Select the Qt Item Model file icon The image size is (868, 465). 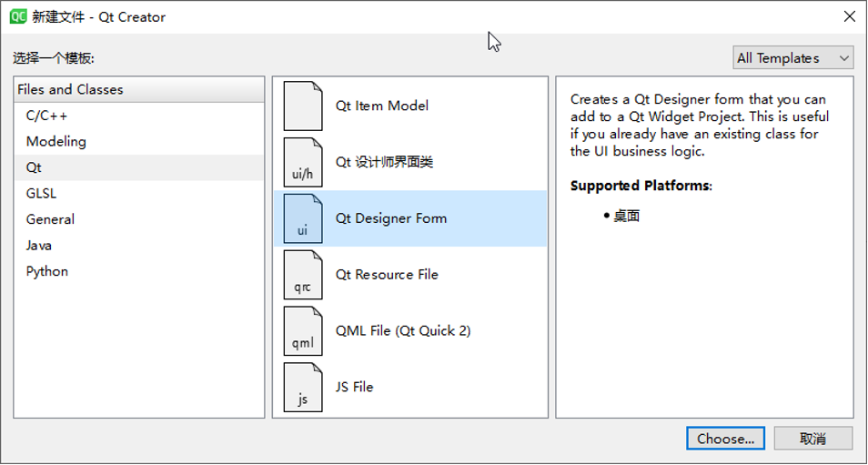click(303, 106)
